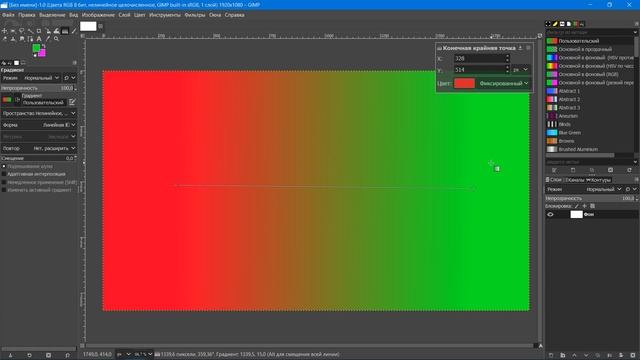Open the Файл menu
Viewport: 640px width, 360px height.
tap(8, 15)
